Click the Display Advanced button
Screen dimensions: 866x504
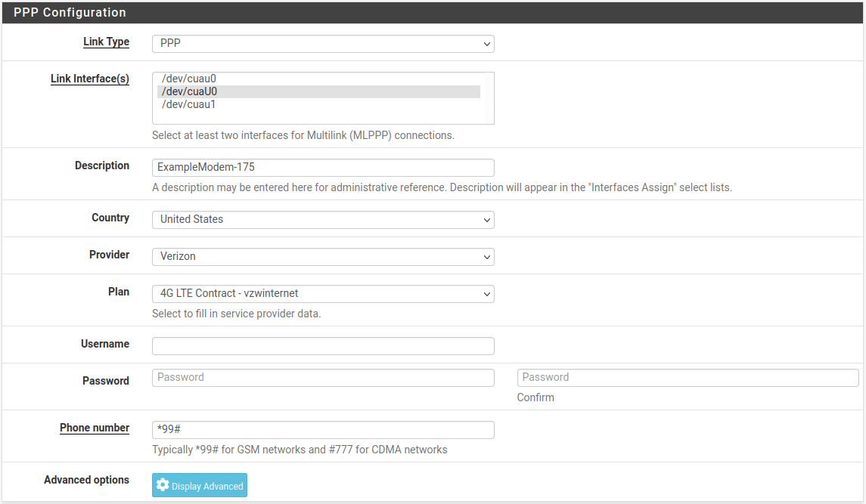tap(199, 484)
